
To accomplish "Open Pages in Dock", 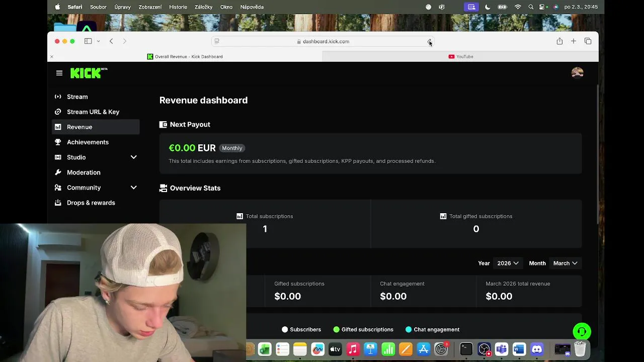I will [x=406, y=349].
